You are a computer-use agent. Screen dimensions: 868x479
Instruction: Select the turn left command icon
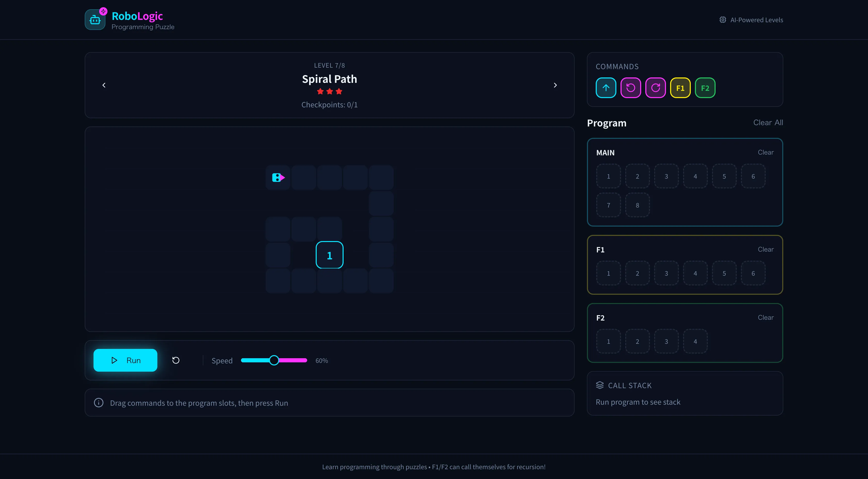coord(630,88)
